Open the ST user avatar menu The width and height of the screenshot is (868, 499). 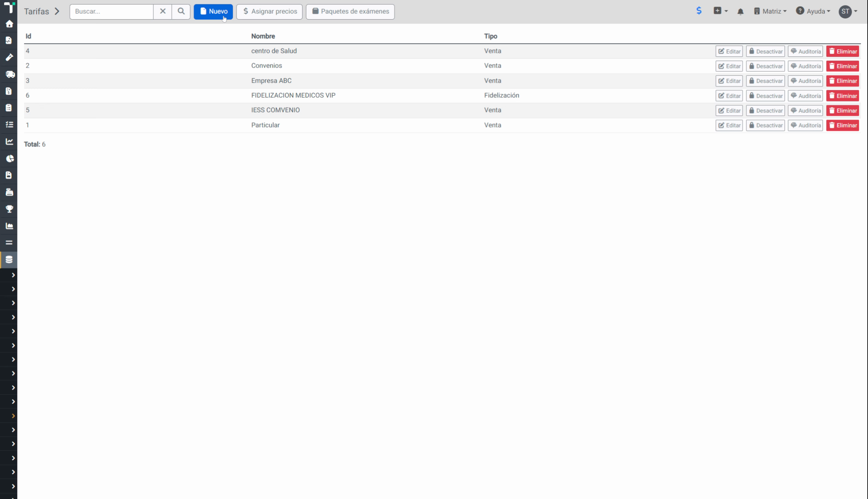pos(848,11)
